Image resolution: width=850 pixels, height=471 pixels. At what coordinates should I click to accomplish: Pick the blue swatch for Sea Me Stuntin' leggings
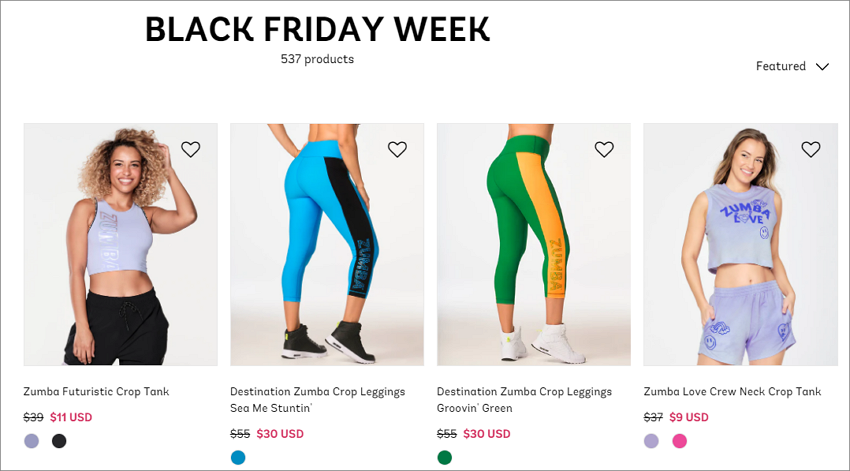pos(238,457)
